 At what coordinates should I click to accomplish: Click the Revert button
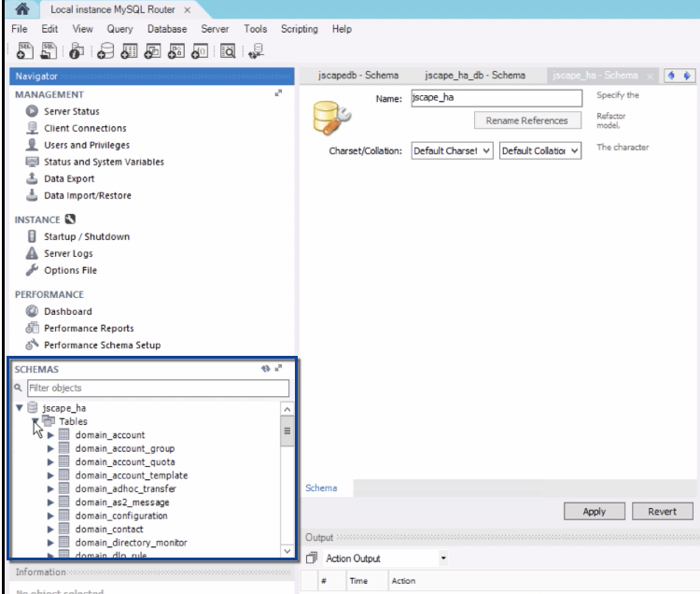click(662, 512)
